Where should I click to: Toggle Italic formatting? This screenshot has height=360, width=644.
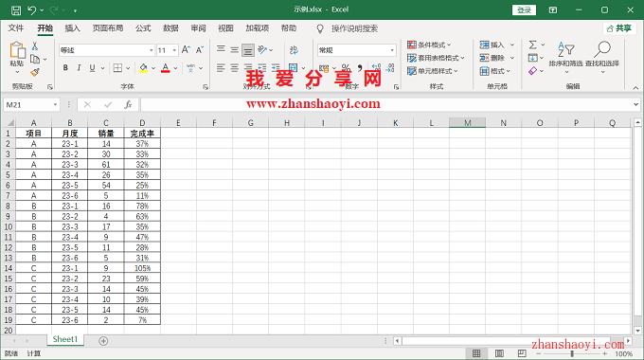click(79, 68)
